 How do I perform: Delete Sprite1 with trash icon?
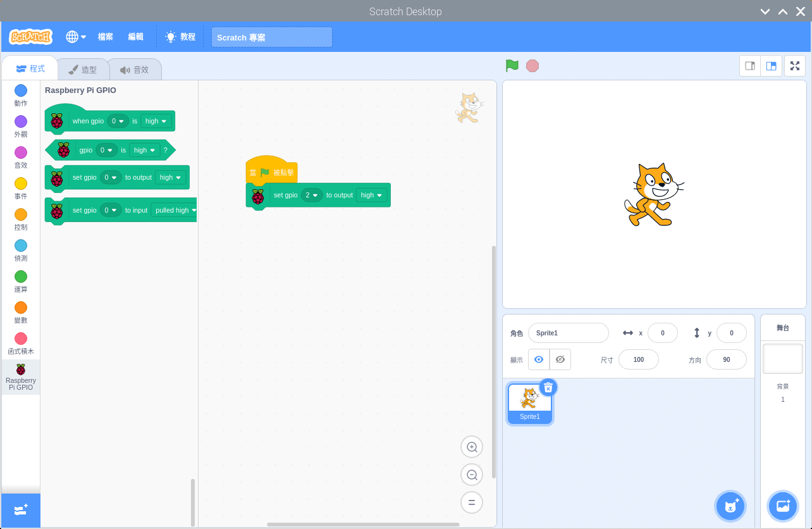(548, 387)
